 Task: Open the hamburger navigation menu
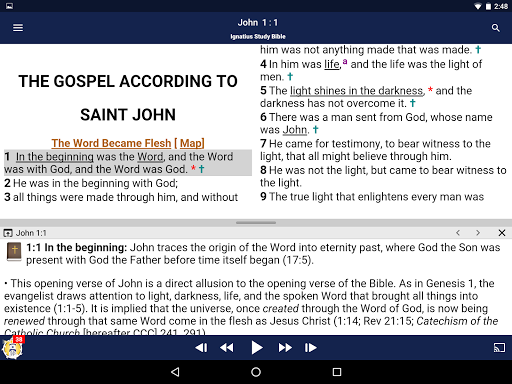tap(18, 28)
